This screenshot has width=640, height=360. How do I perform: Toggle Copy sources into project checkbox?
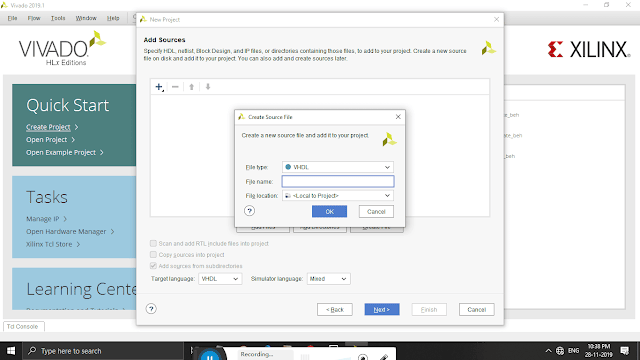tap(153, 254)
